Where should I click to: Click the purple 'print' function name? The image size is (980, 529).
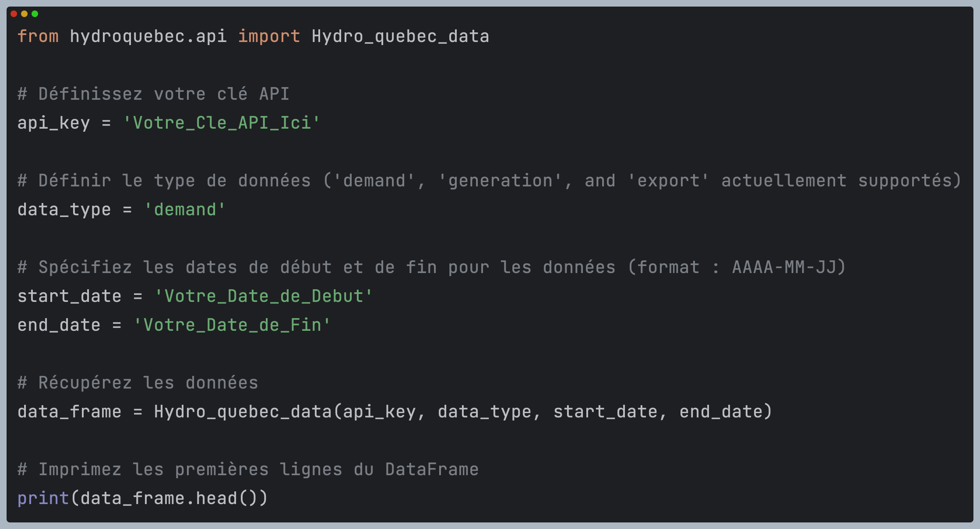pos(43,498)
